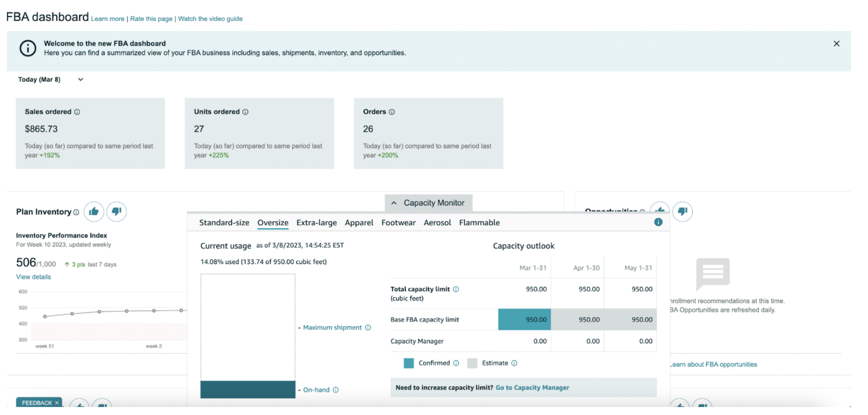The width and height of the screenshot is (868, 415).
Task: Click thumbs down for Plan Inventory
Action: click(x=116, y=211)
